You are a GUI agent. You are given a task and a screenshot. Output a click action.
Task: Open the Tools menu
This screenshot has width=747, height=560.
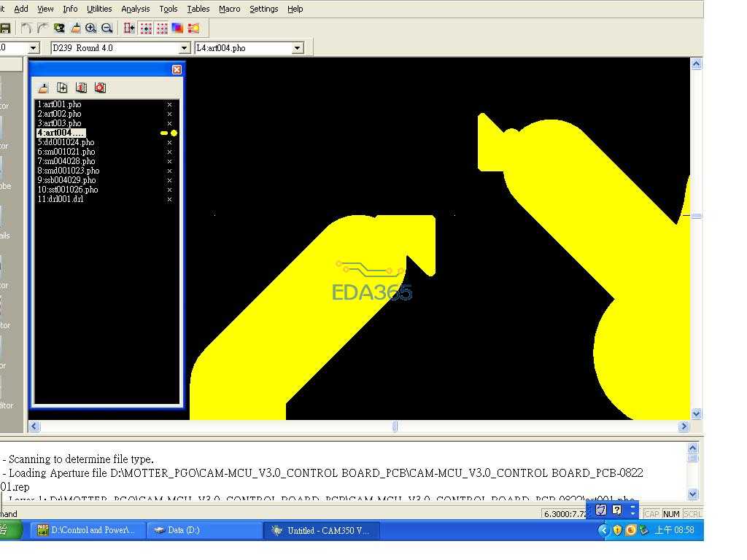click(x=169, y=9)
